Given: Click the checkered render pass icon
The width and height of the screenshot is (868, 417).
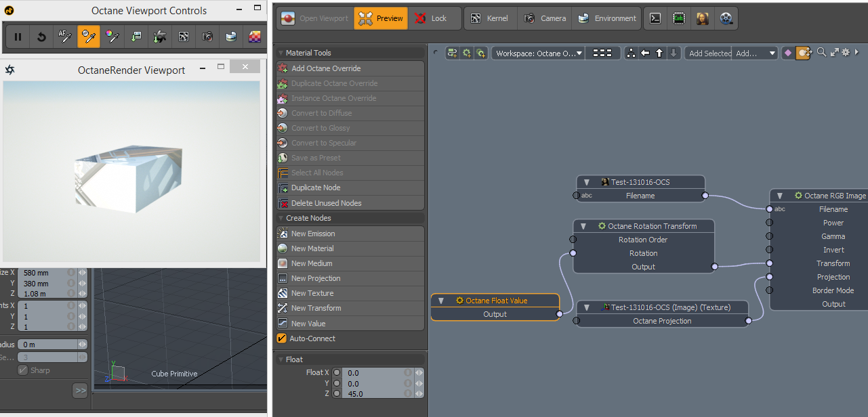Looking at the screenshot, I should (x=254, y=37).
